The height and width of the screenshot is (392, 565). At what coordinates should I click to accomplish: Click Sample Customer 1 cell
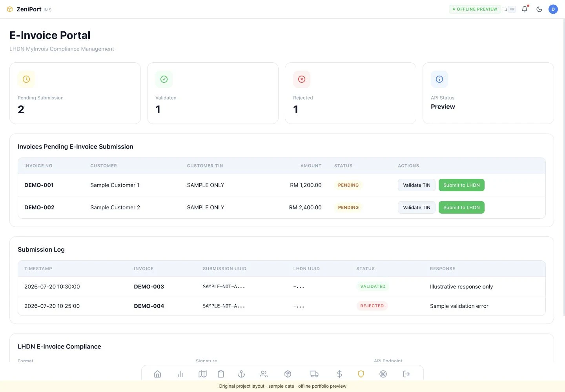(x=115, y=185)
